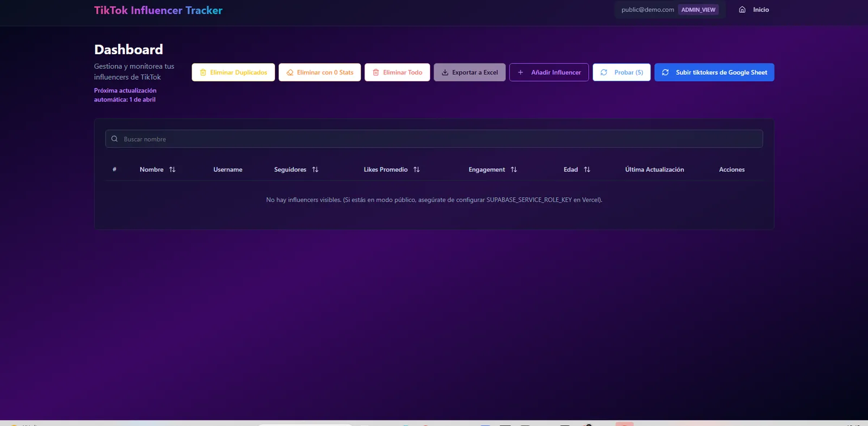
Task: Focus the Buscar nombre search field
Action: click(x=434, y=139)
